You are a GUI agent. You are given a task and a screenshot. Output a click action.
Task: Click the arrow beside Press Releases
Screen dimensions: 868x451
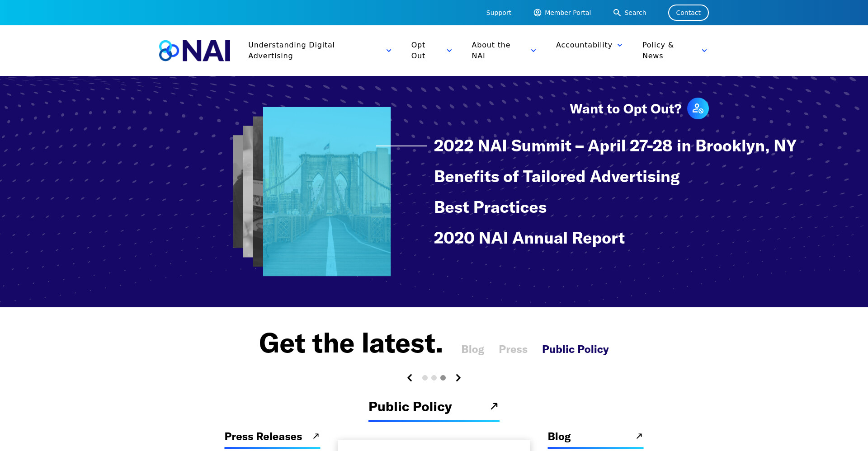click(x=316, y=436)
